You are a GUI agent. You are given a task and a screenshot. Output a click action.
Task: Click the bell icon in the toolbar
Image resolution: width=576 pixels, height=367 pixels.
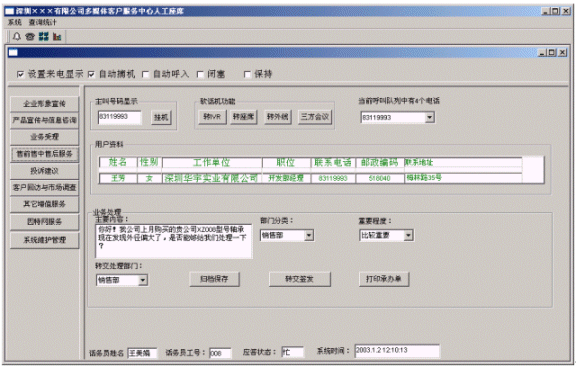coord(17,36)
